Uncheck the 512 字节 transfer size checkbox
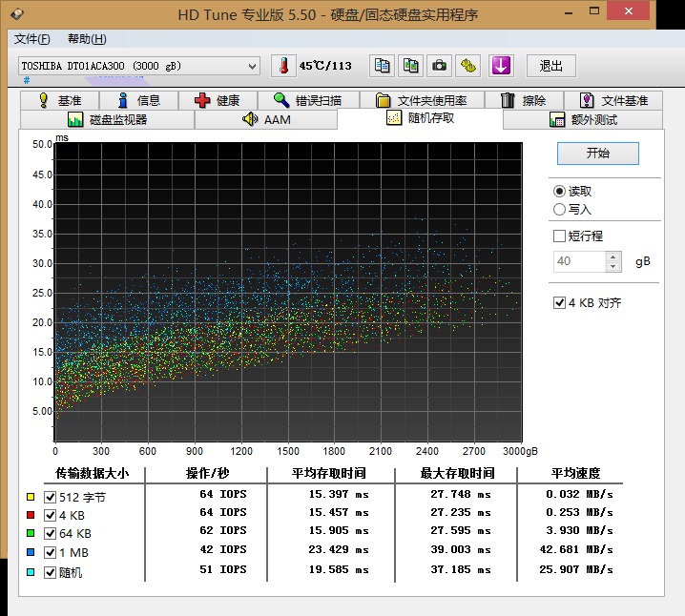The width and height of the screenshot is (685, 616). pyautogui.click(x=50, y=497)
